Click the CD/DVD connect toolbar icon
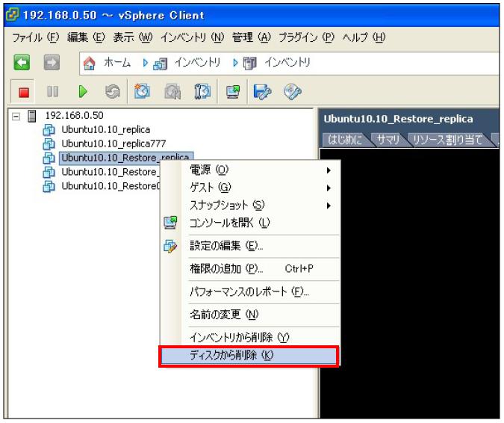504x423 pixels. [293, 92]
